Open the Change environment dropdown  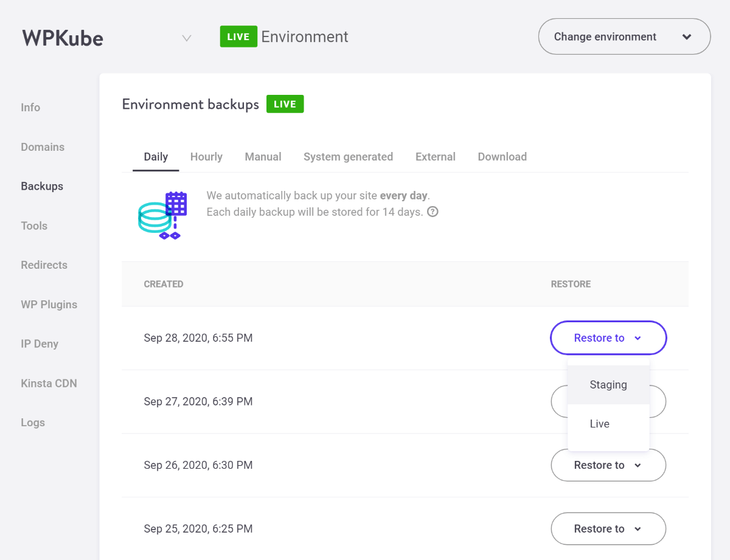click(x=624, y=36)
